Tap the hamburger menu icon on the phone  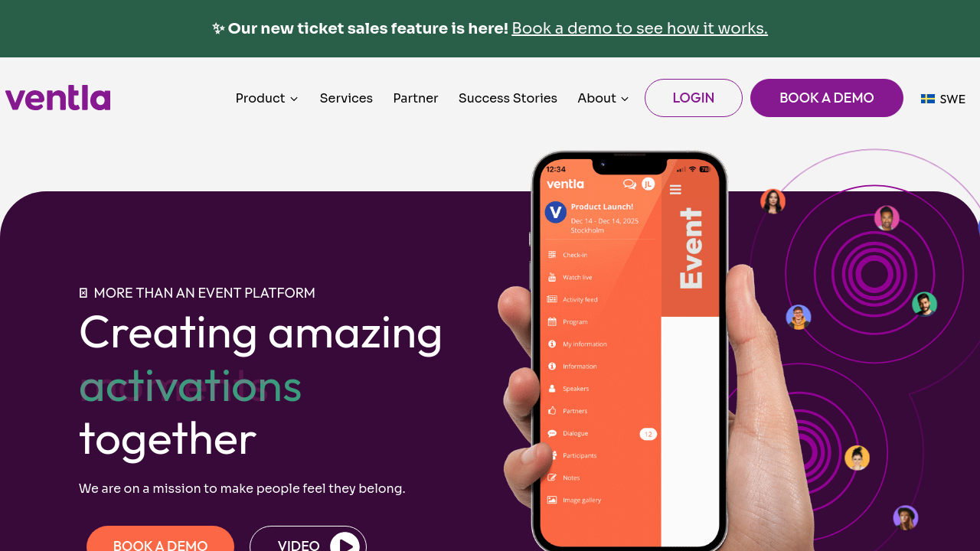pos(675,189)
